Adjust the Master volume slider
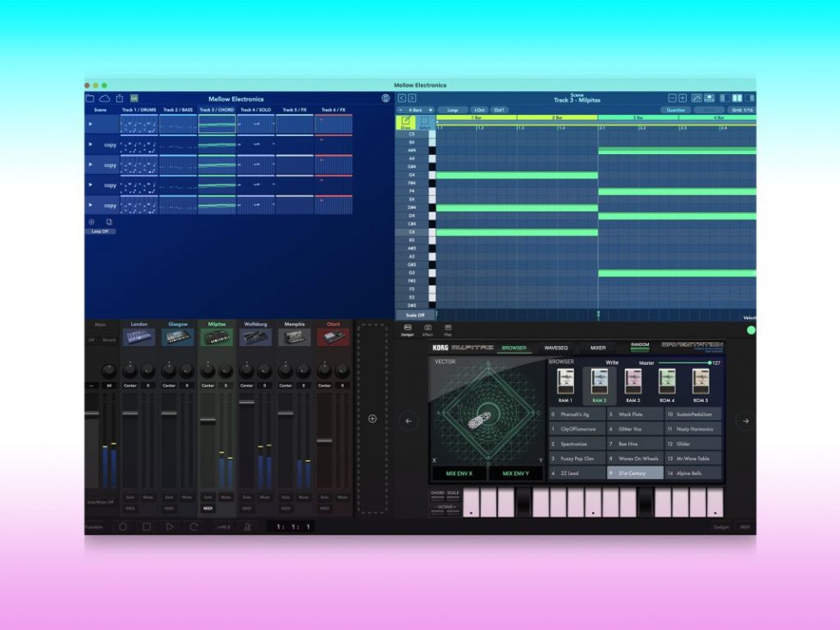Viewport: 840px width, 630px height. click(683, 363)
